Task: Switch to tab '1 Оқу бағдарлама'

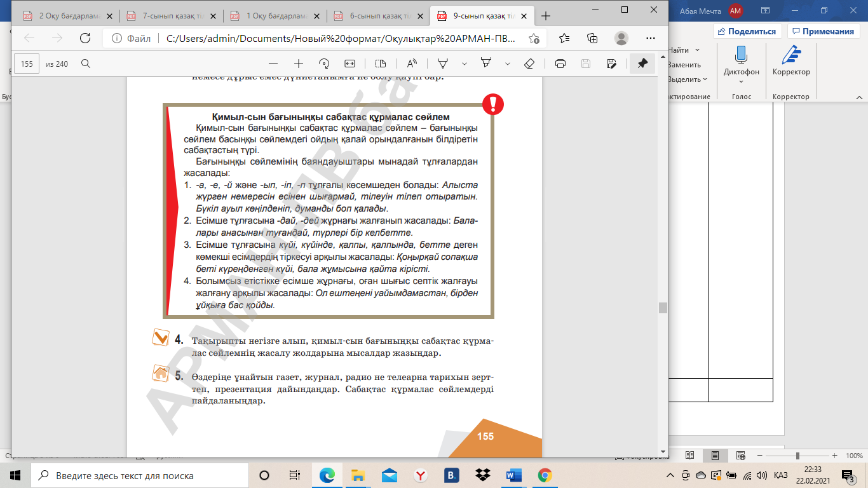Action: [x=275, y=16]
